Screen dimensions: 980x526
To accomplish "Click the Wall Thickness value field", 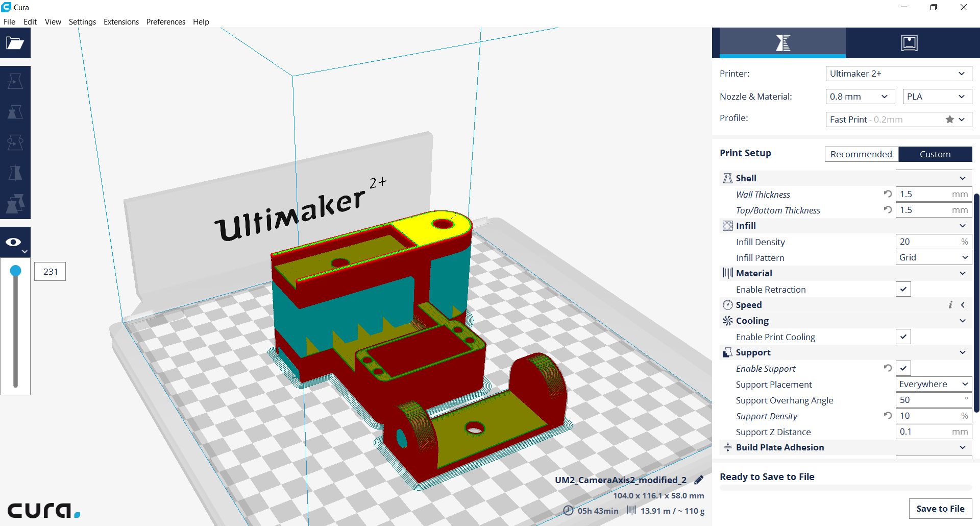I will point(934,194).
